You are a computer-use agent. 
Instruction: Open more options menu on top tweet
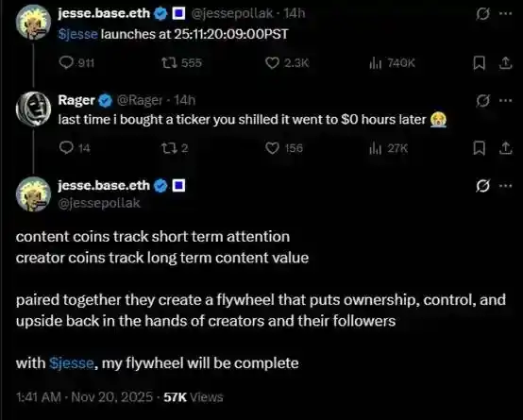[506, 13]
